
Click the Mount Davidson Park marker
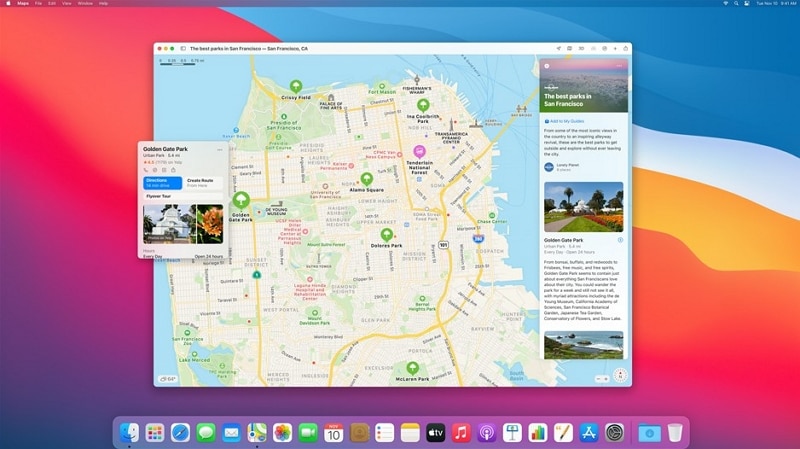[315, 313]
